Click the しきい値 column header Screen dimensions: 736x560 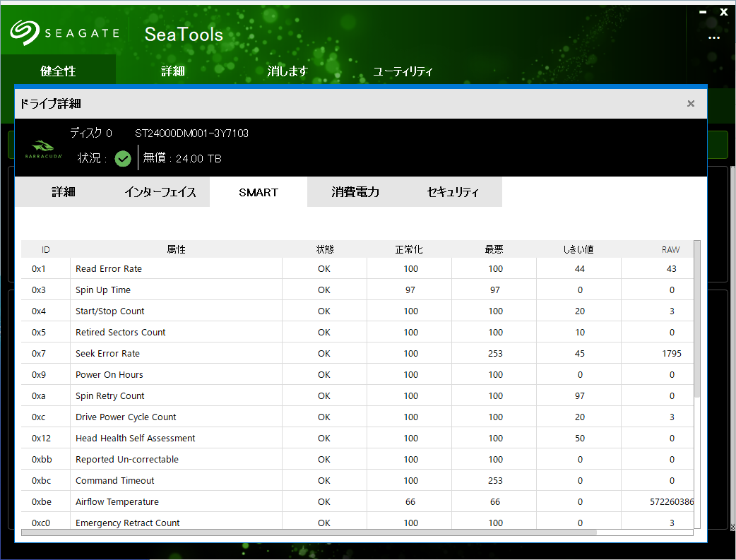coord(578,249)
